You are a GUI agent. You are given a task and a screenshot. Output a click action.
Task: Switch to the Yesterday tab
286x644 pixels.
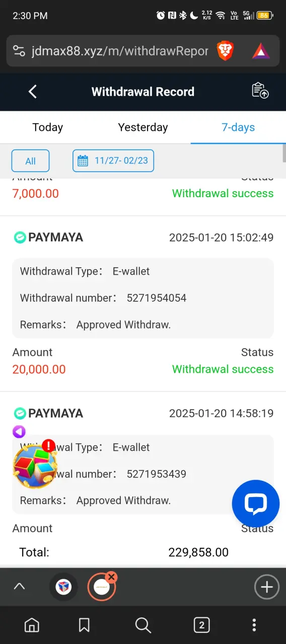click(143, 127)
